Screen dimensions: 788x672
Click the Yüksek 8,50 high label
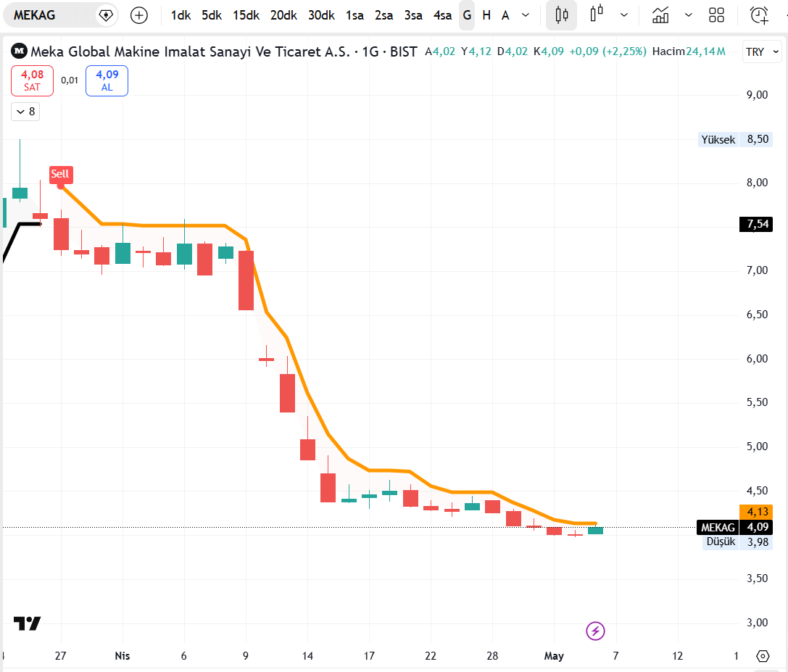tap(735, 139)
